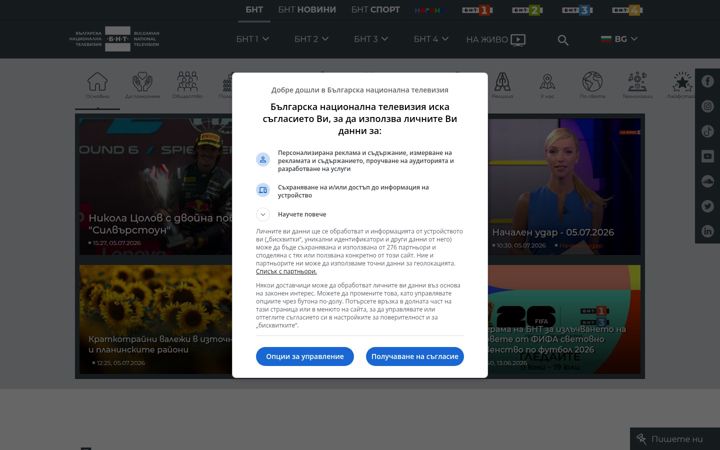Open the Facebook page from sidebar
The width and height of the screenshot is (720, 450).
[x=707, y=81]
